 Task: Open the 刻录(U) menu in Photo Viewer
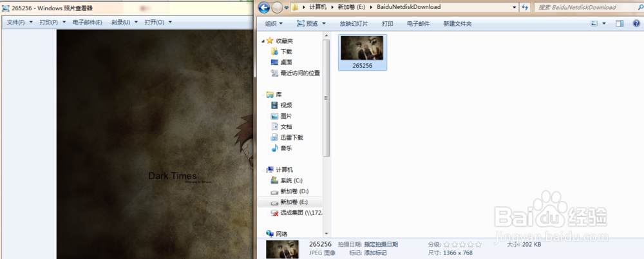tap(124, 22)
